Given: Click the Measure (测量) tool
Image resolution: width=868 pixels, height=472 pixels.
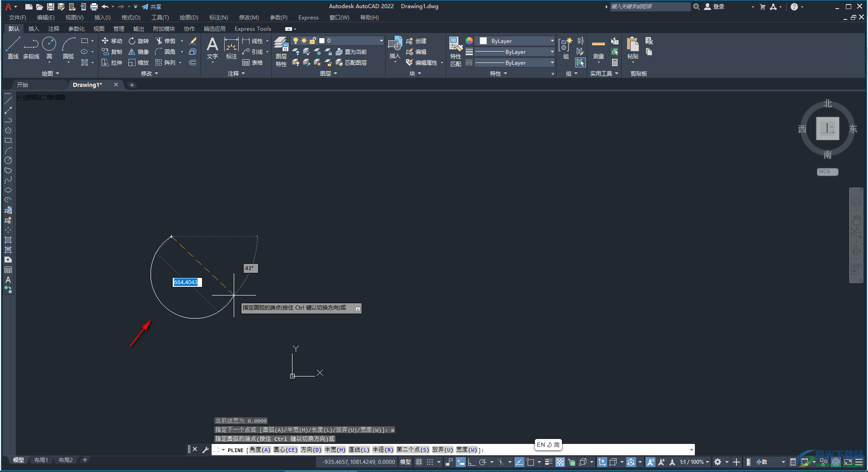Looking at the screenshot, I should tap(599, 48).
